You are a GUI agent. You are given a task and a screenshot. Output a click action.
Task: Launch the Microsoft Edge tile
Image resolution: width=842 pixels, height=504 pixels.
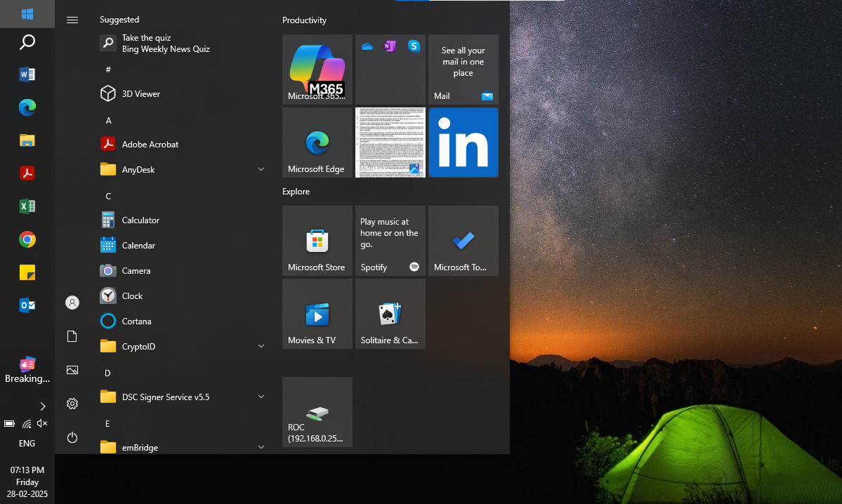point(317,142)
